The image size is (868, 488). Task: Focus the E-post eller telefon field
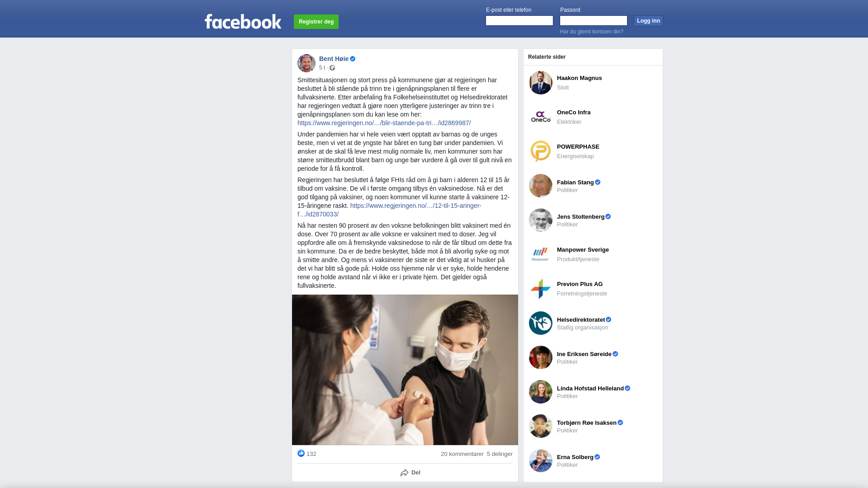pyautogui.click(x=519, y=21)
